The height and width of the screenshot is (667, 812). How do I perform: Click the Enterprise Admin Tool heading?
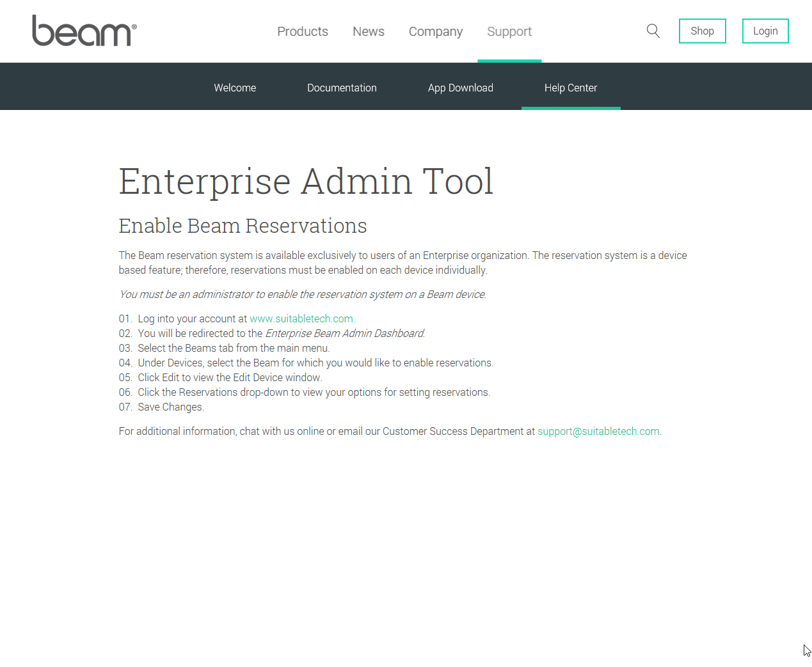tap(306, 181)
